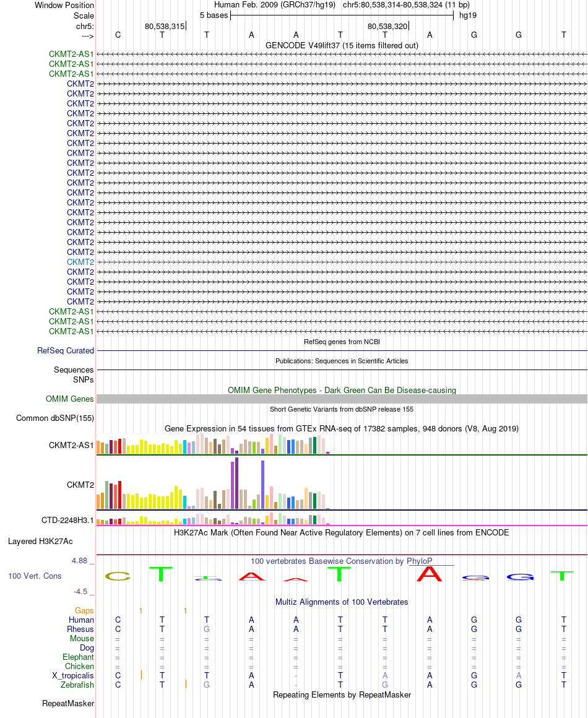This screenshot has height=718, width=588.
Task: Click the Zebrafish alignment row label
Action: pos(77,685)
